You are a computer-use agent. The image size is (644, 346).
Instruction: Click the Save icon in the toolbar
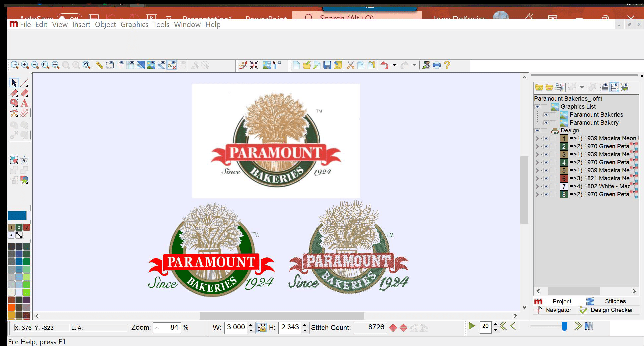[x=328, y=65]
